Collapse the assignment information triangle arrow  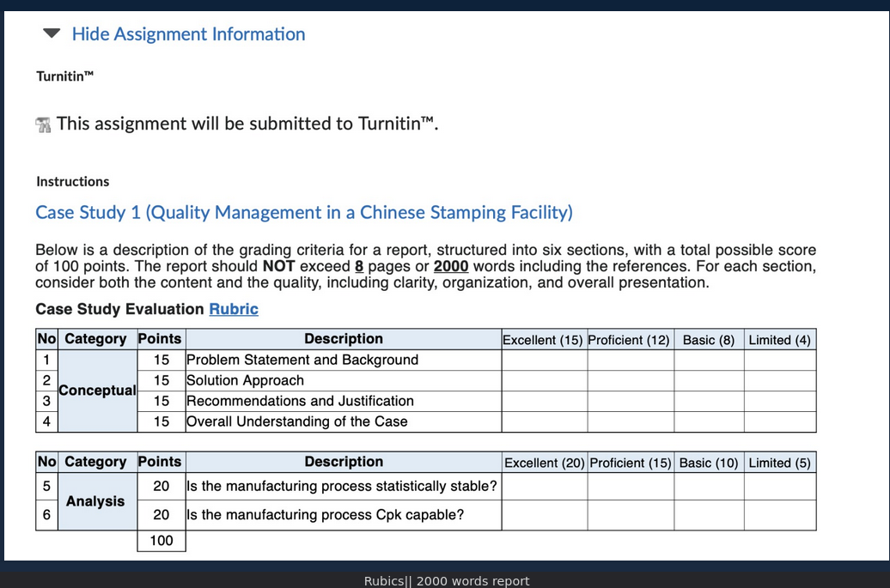click(x=52, y=33)
